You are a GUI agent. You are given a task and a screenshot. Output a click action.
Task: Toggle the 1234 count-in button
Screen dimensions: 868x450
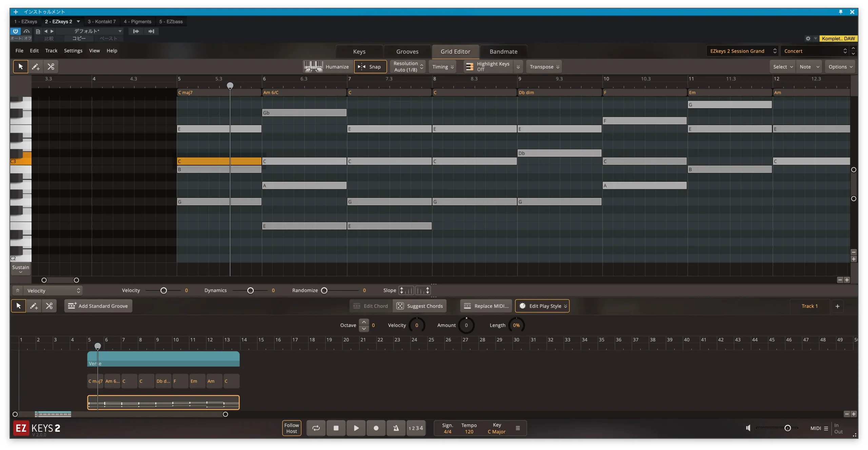click(416, 428)
